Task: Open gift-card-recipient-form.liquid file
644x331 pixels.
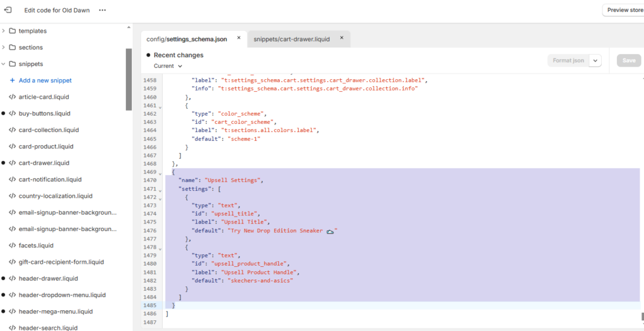Action: (61, 262)
